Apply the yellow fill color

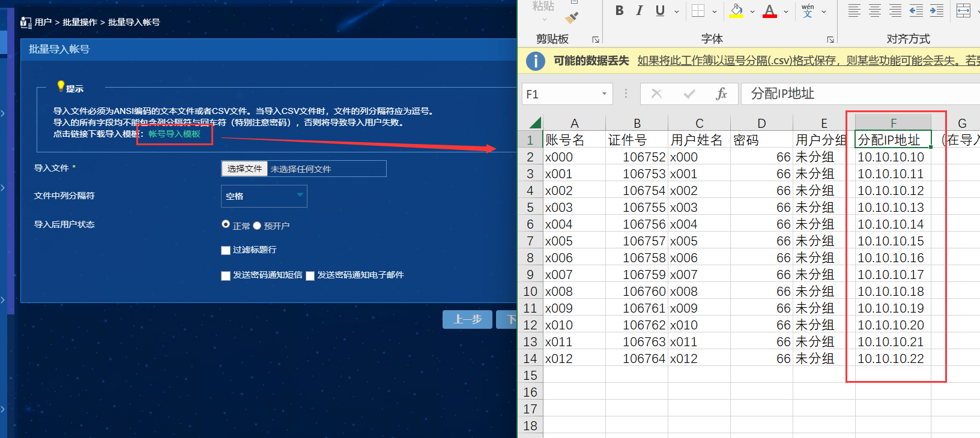tap(737, 10)
